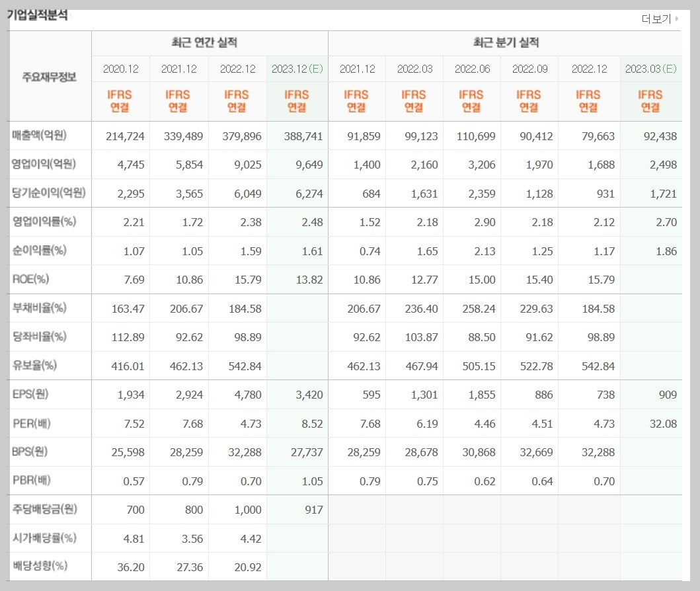
Task: Click the 주요재무정보 header cell
Action: coord(49,77)
